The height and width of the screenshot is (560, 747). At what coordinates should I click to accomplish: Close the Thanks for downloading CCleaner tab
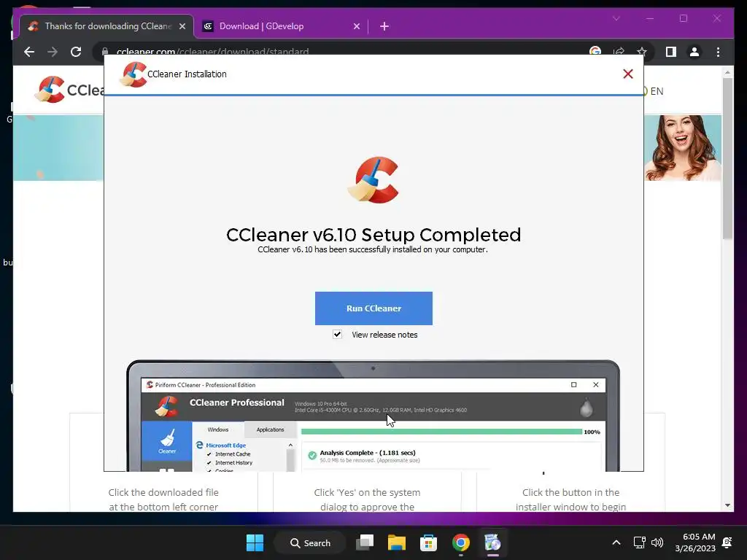tap(182, 27)
